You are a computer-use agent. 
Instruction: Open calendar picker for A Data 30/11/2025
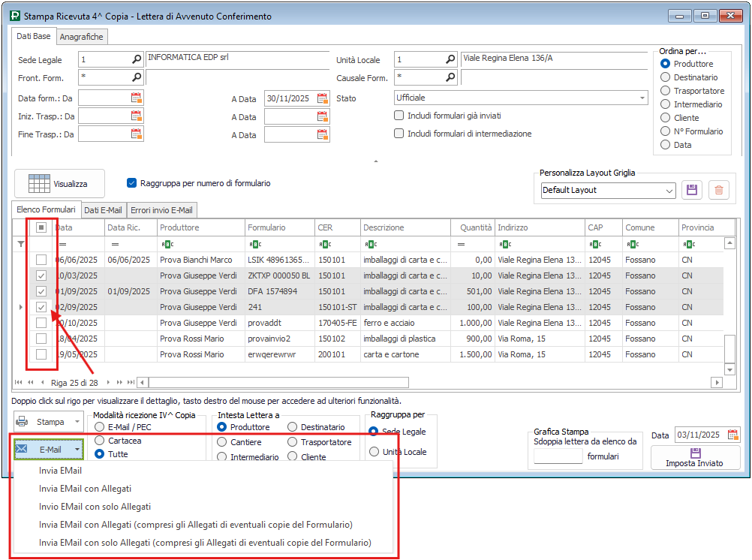coord(323,98)
